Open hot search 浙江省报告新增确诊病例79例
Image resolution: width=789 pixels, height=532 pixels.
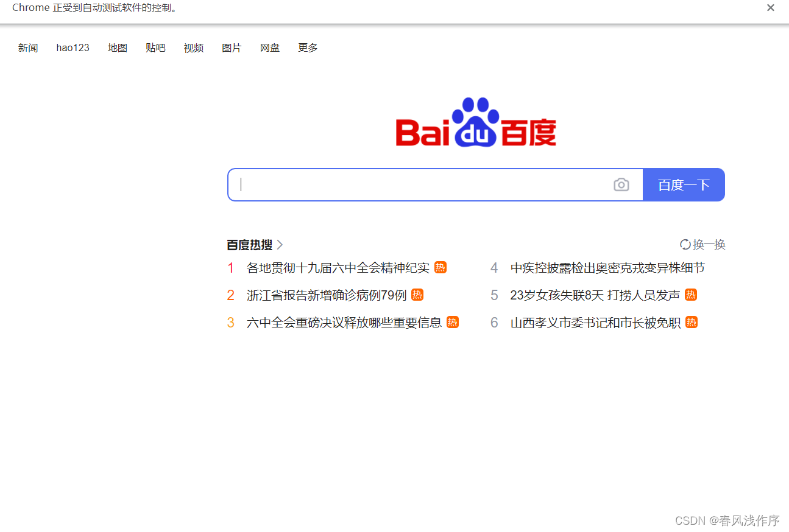327,295
